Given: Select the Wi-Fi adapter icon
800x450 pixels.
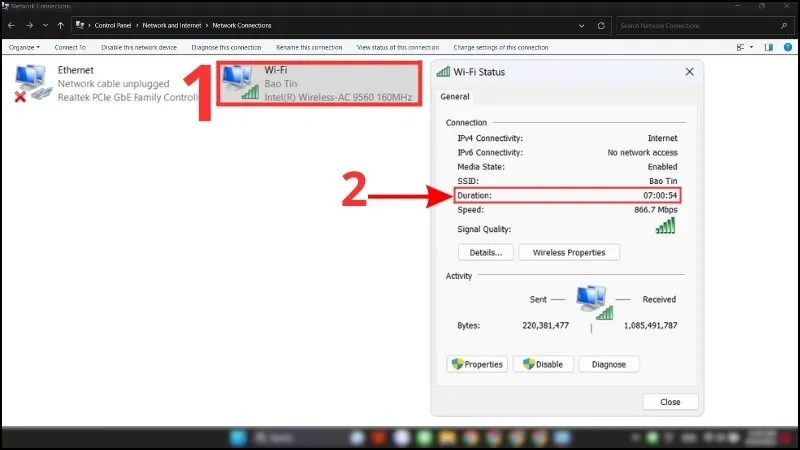Looking at the screenshot, I should click(x=240, y=82).
